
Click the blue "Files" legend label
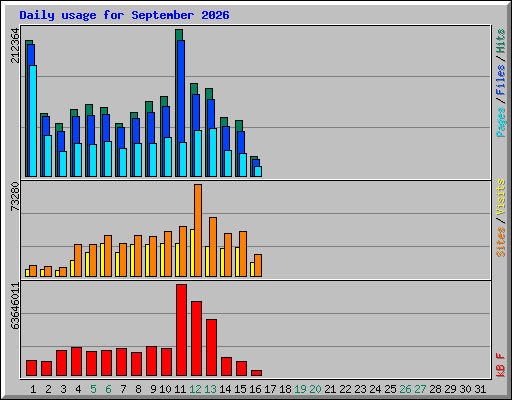coord(500,80)
